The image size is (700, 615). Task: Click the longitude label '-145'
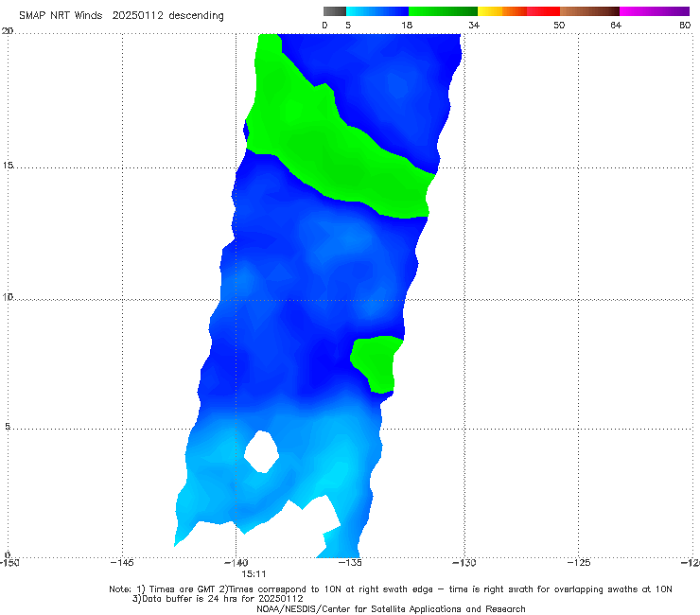click(121, 563)
